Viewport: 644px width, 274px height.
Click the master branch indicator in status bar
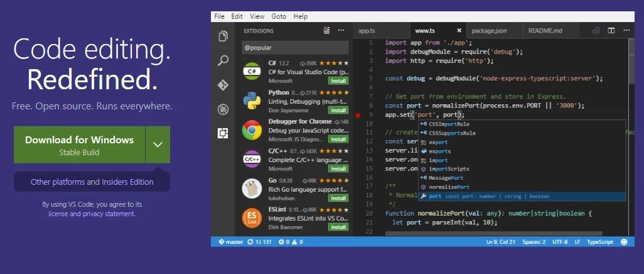(x=231, y=242)
